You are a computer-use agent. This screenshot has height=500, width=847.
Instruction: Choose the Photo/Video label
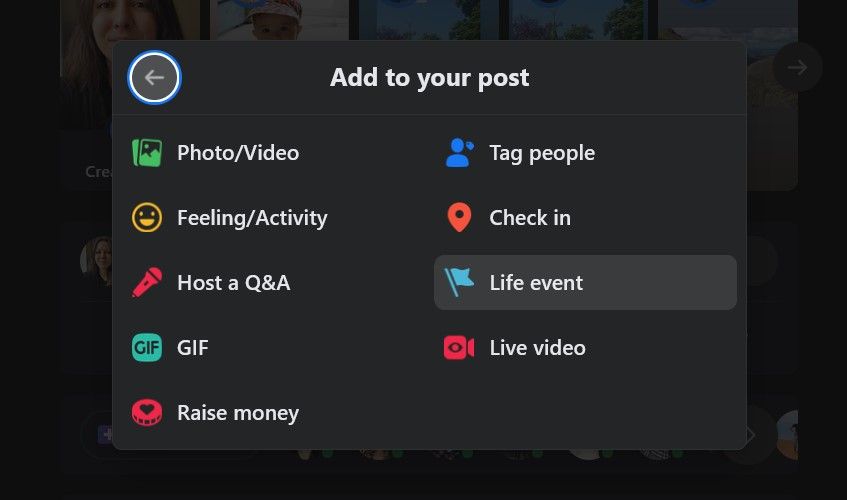[238, 153]
